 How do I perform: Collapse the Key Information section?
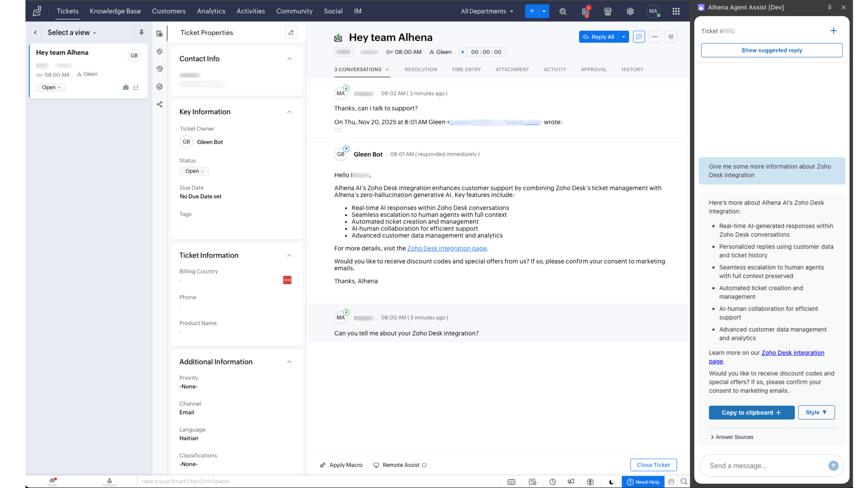point(289,112)
